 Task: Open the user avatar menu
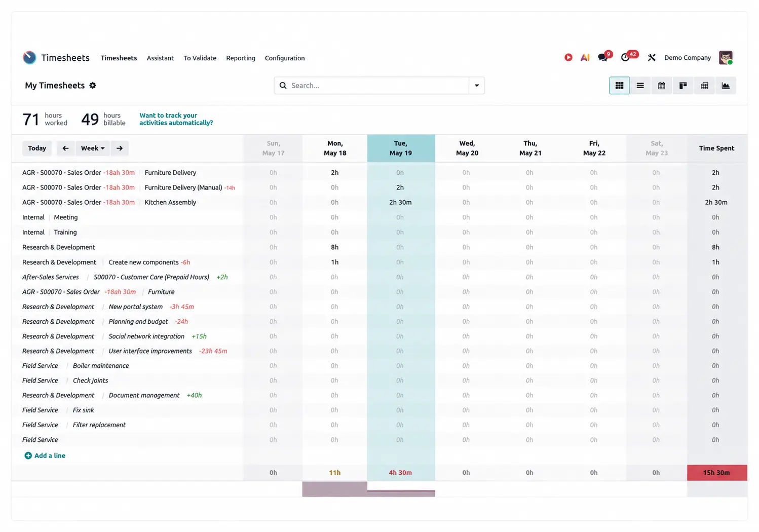(x=726, y=58)
